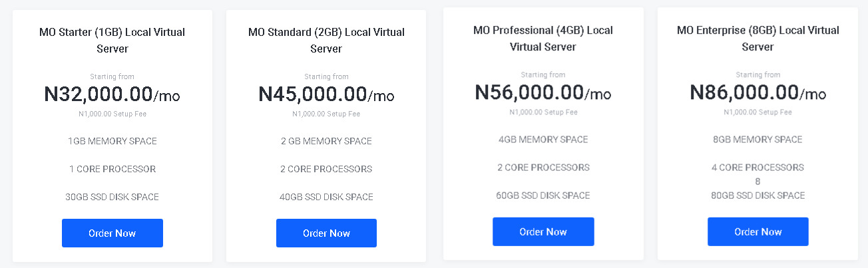Click the N32,000.00/mo price
Viewport: 868px width, 268px height.
point(112,94)
